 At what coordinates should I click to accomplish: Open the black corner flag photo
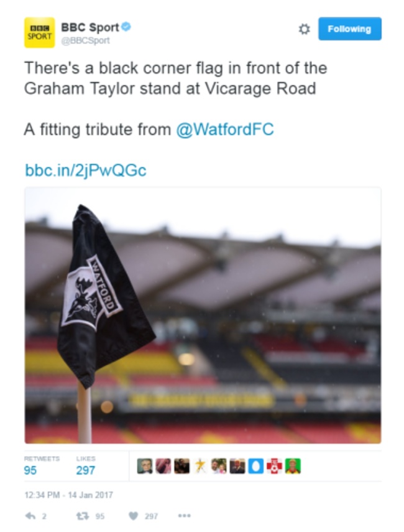pyautogui.click(x=203, y=315)
